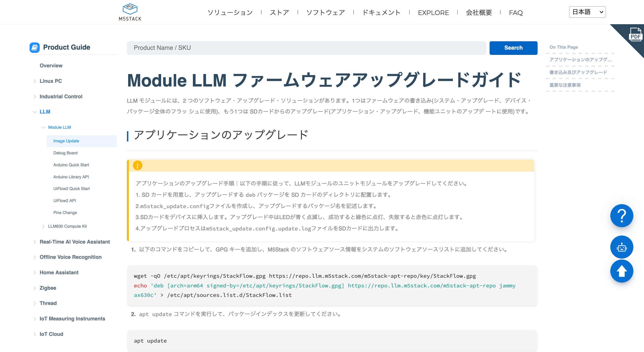This screenshot has height=352, width=644.
Task: Jump to 書き込み及びアップグレード section
Action: click(578, 72)
